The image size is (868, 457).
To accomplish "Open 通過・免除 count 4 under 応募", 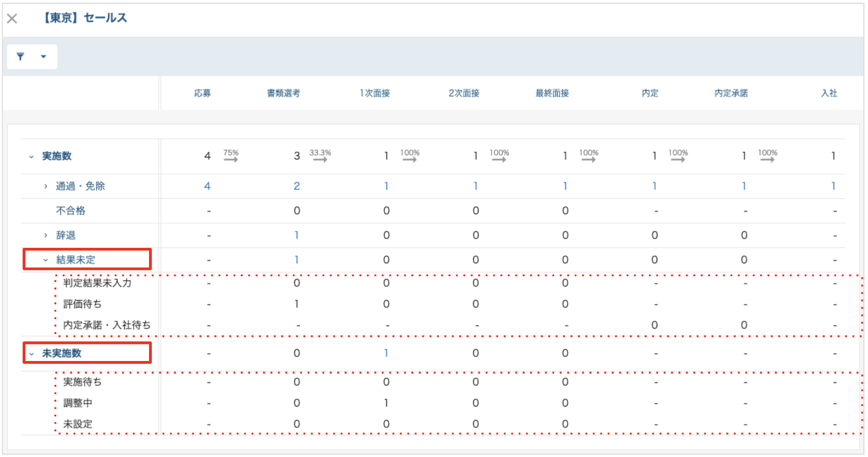I will click(207, 186).
